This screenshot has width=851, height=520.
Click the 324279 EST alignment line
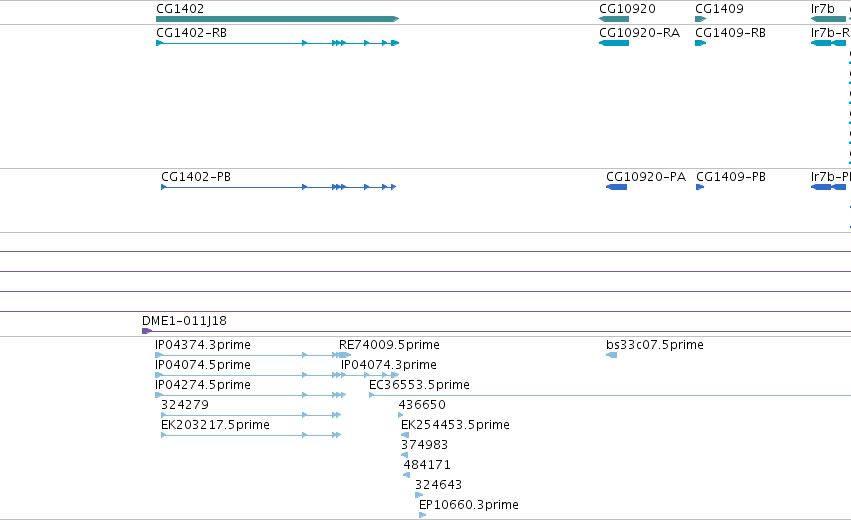click(251, 415)
